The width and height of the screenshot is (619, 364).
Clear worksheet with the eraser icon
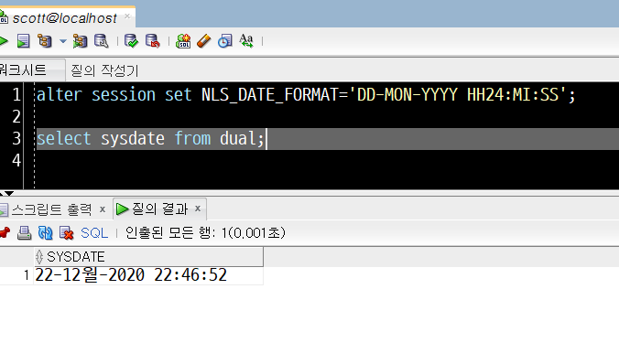[x=204, y=41]
